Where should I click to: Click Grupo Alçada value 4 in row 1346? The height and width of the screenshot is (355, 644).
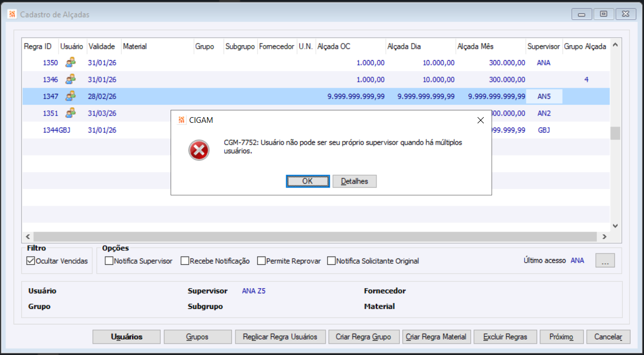coord(586,80)
